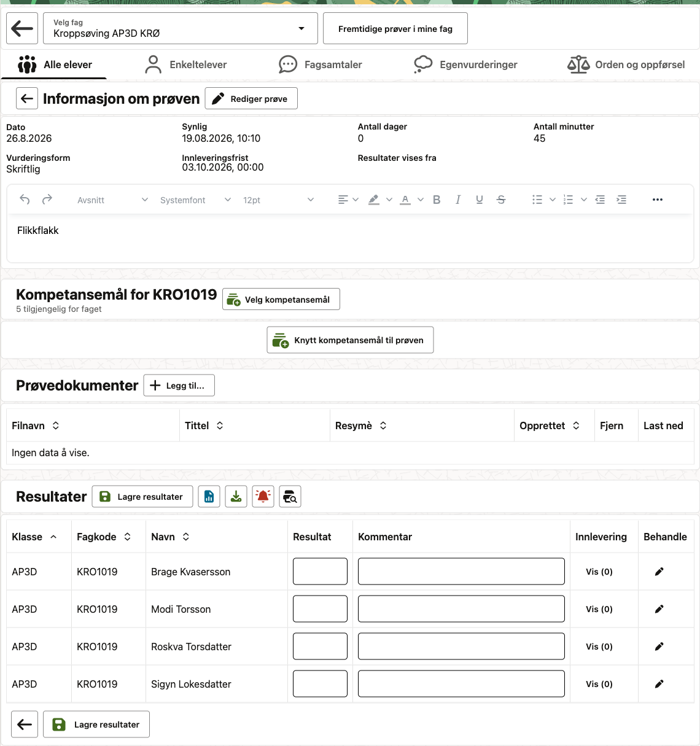Go to the Egenvurderinger tab
Viewport: 700px width, 746px height.
[465, 64]
